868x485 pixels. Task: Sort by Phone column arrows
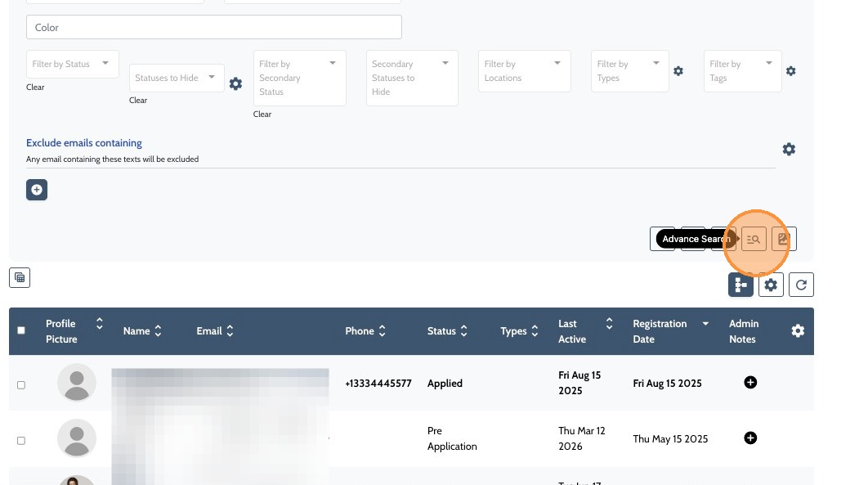[x=382, y=331]
